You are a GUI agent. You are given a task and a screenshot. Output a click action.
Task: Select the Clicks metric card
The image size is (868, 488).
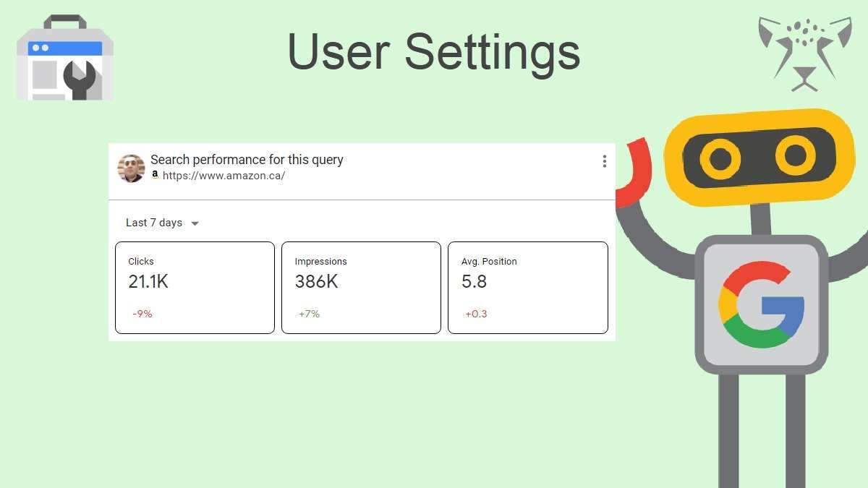195,288
